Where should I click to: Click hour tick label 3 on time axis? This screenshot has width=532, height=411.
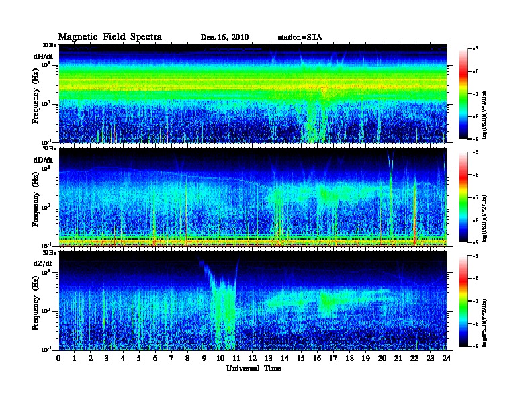(107, 358)
